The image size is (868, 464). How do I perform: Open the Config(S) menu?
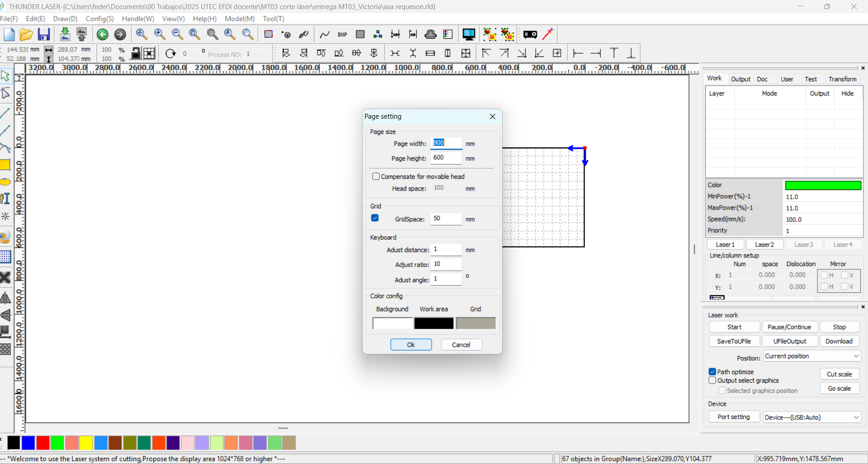[x=100, y=19]
